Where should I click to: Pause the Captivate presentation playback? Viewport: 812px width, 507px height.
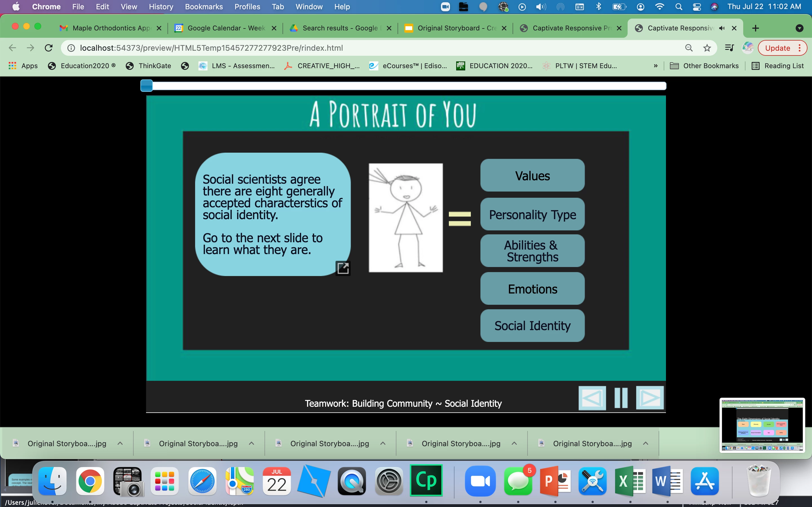point(621,398)
